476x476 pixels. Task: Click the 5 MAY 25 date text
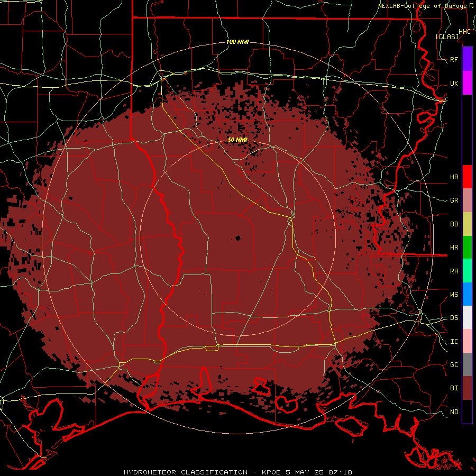click(306, 472)
